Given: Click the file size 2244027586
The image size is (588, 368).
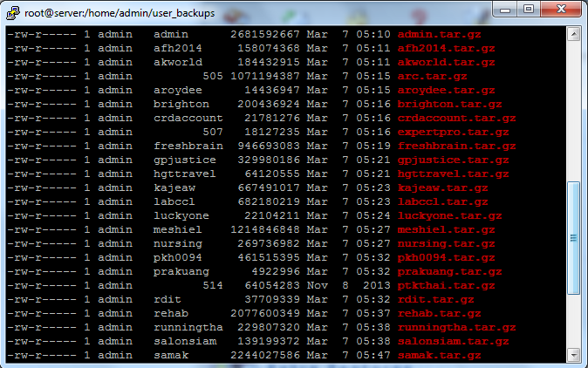Looking at the screenshot, I should [x=265, y=355].
